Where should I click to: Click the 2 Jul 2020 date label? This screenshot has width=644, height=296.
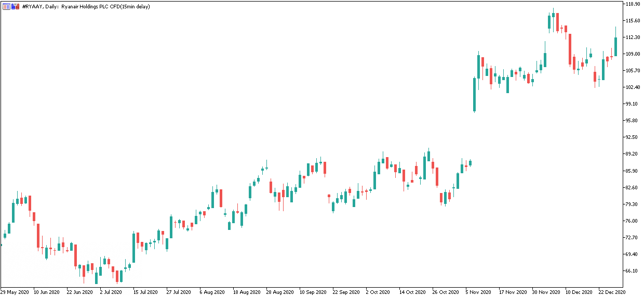tap(111, 292)
